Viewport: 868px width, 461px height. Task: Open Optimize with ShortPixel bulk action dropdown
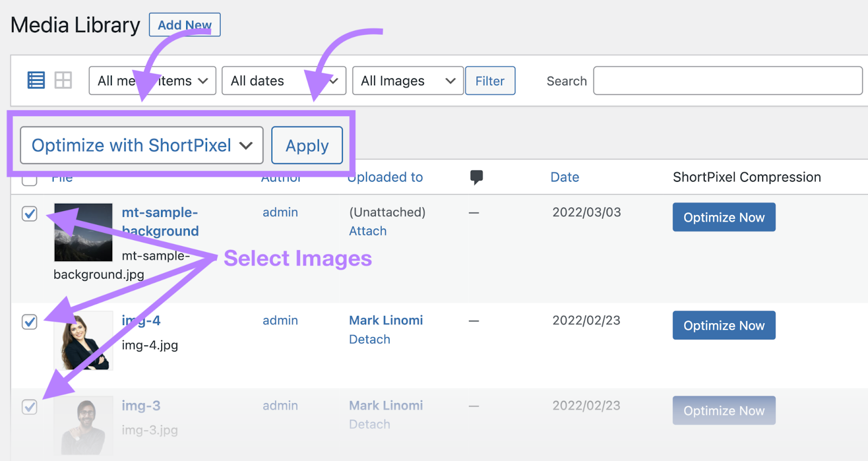click(x=142, y=146)
